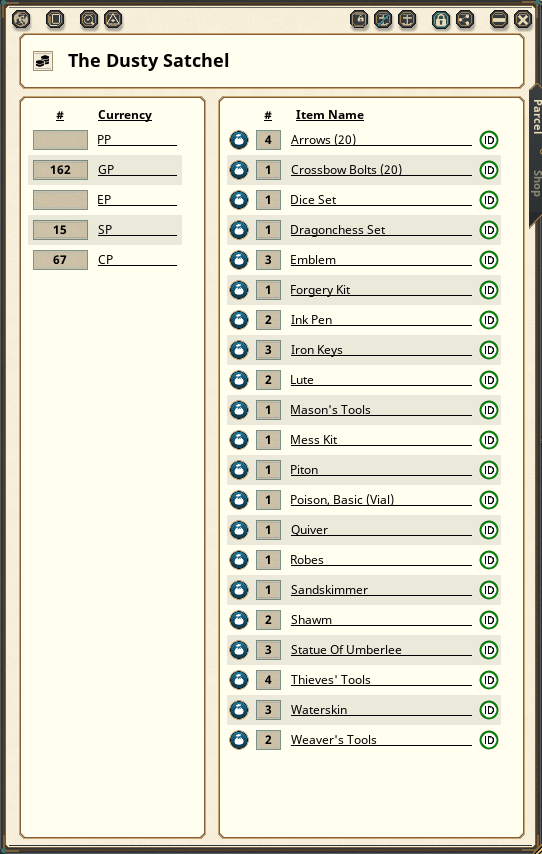Click the empty PP currency amount box
Screen dimensions: 542x854
(x=60, y=140)
